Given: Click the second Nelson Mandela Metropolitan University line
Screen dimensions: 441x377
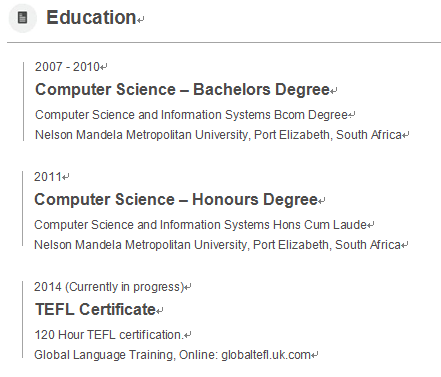Looking at the screenshot, I should tap(217, 245).
